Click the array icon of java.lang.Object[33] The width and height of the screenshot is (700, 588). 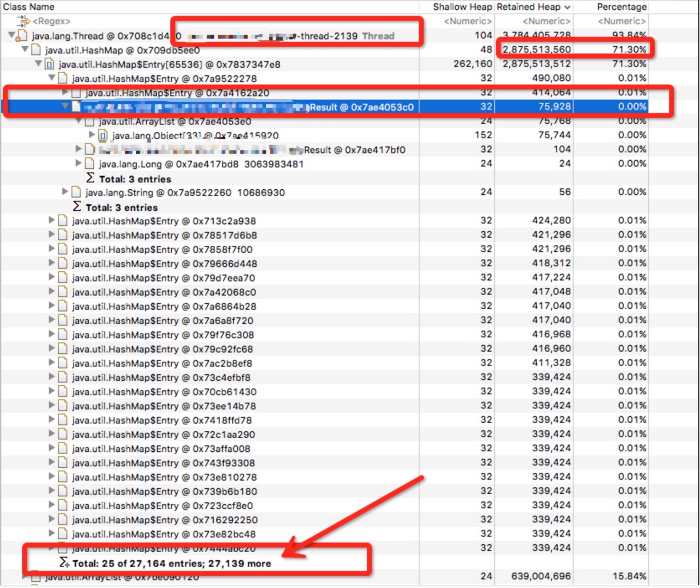103,135
